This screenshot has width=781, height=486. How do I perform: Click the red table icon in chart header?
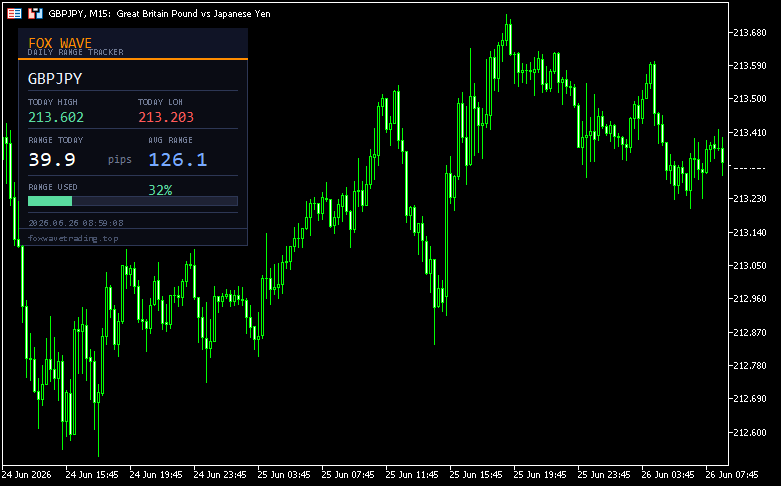tap(14, 13)
